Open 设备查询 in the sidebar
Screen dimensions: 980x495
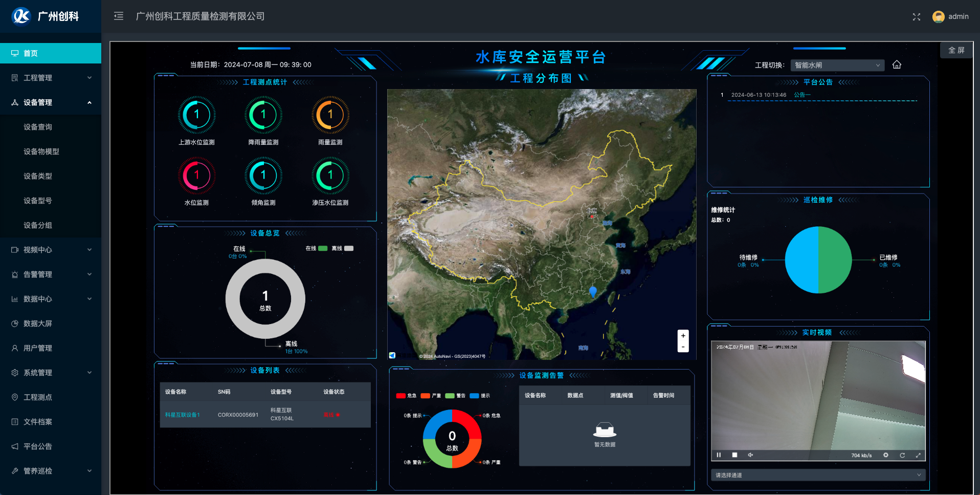point(38,127)
